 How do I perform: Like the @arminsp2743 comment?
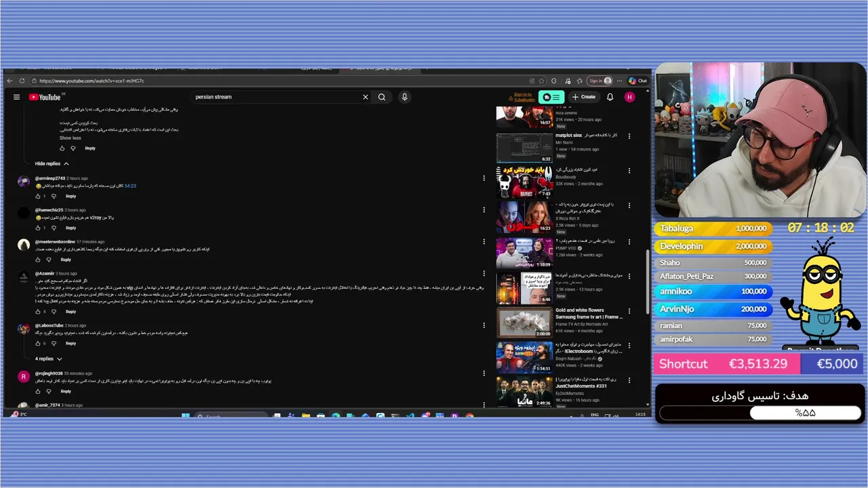tap(38, 197)
